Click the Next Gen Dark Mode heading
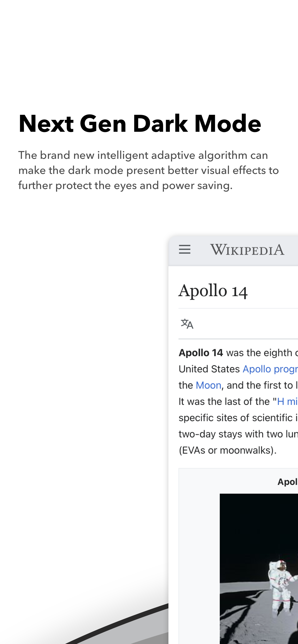The width and height of the screenshot is (298, 644). [140, 123]
